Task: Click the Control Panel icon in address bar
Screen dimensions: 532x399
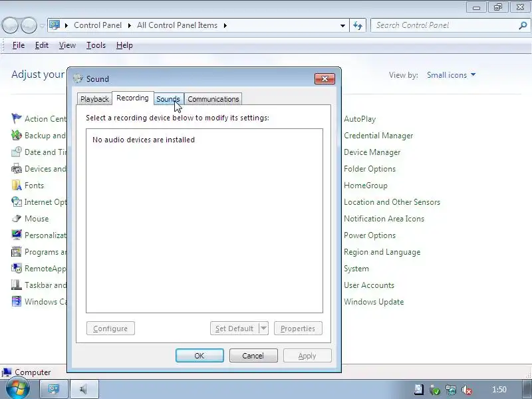Action: point(55,25)
